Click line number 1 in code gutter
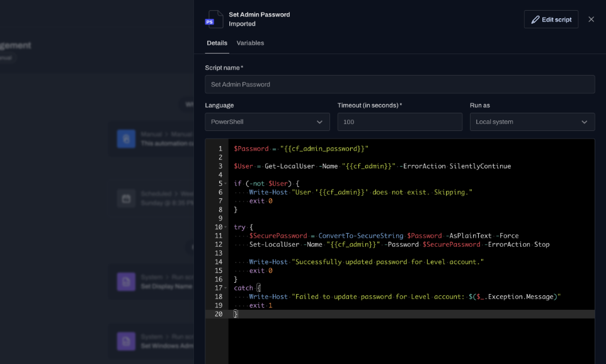The width and height of the screenshot is (606, 364). click(220, 149)
